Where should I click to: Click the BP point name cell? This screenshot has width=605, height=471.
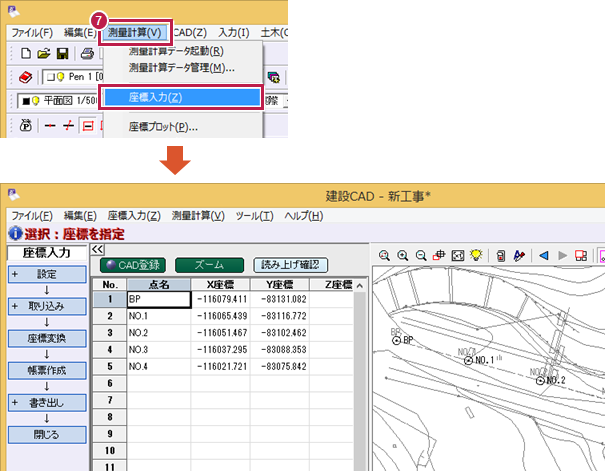pyautogui.click(x=158, y=298)
